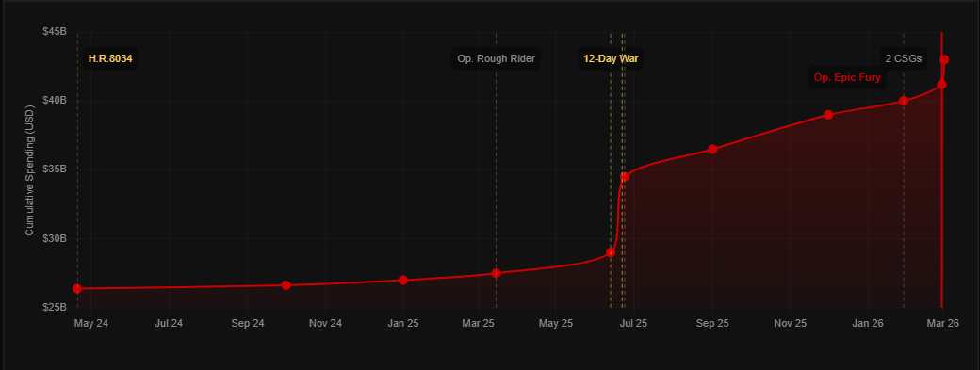The height and width of the screenshot is (370, 980).
Task: Click the data point near $41B at Mar 26
Action: tap(942, 84)
